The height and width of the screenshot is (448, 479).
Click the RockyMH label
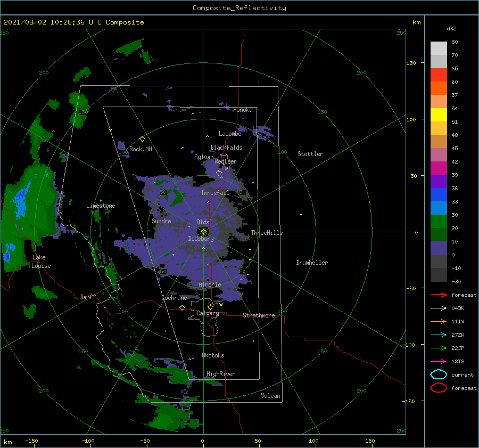[141, 149]
